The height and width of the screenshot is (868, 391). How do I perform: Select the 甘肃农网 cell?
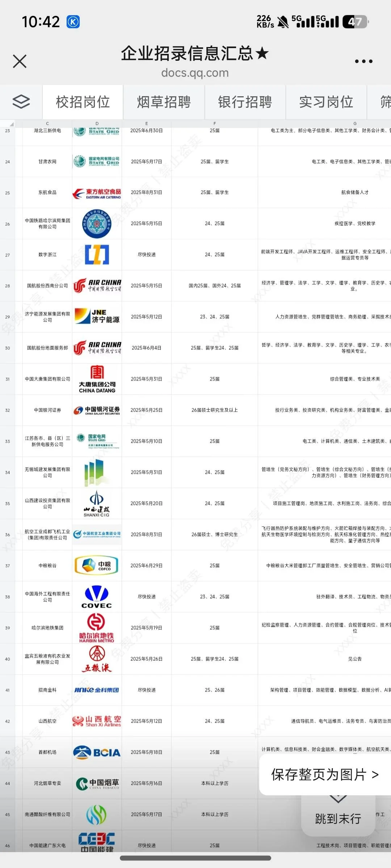[47, 162]
